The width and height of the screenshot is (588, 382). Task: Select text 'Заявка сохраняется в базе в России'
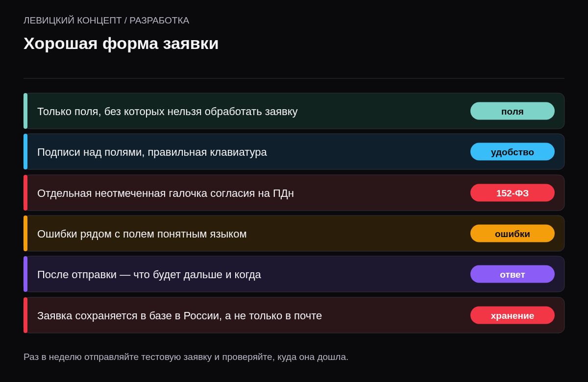coord(128,316)
